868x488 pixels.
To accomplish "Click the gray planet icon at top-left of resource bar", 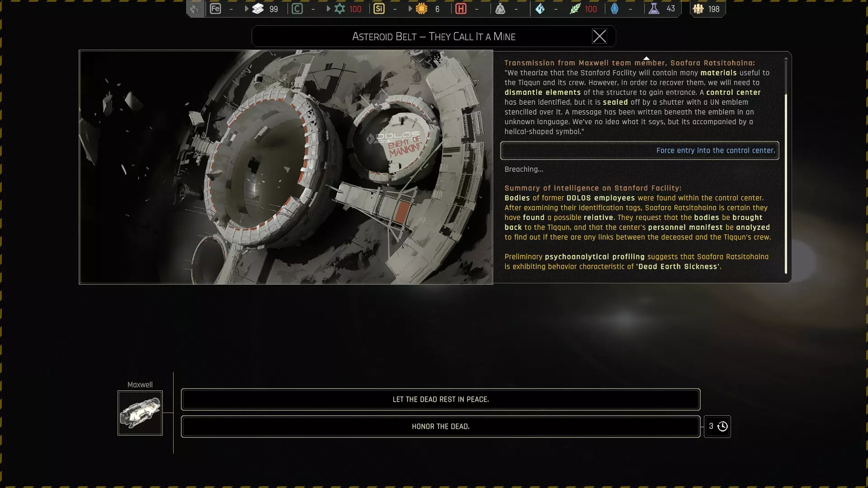I will [195, 9].
